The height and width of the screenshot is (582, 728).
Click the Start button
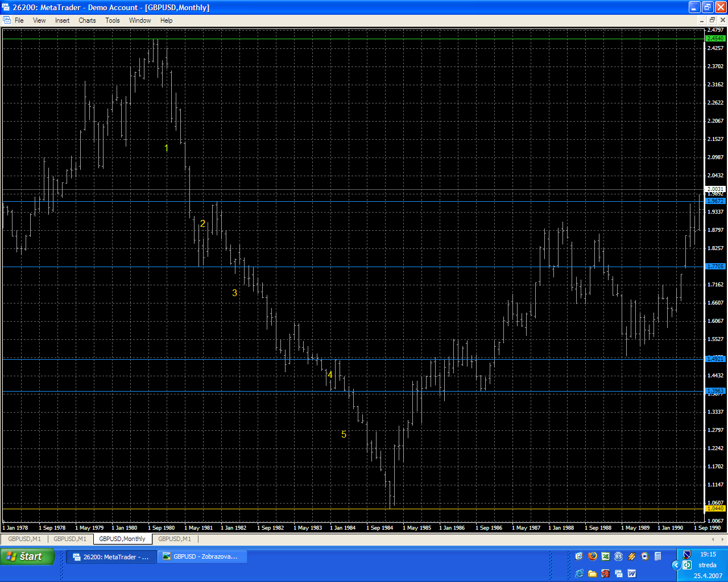point(27,556)
